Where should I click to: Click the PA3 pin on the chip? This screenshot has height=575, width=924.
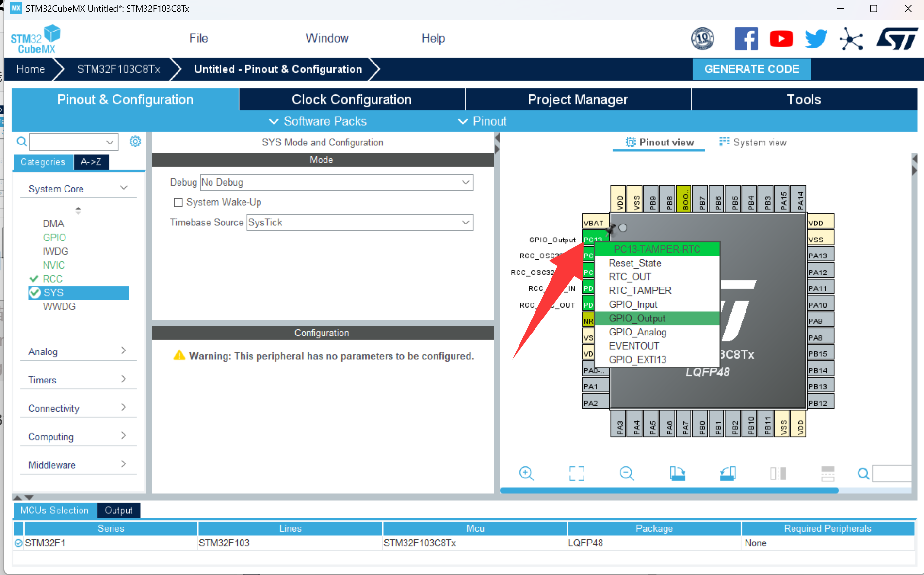point(618,424)
